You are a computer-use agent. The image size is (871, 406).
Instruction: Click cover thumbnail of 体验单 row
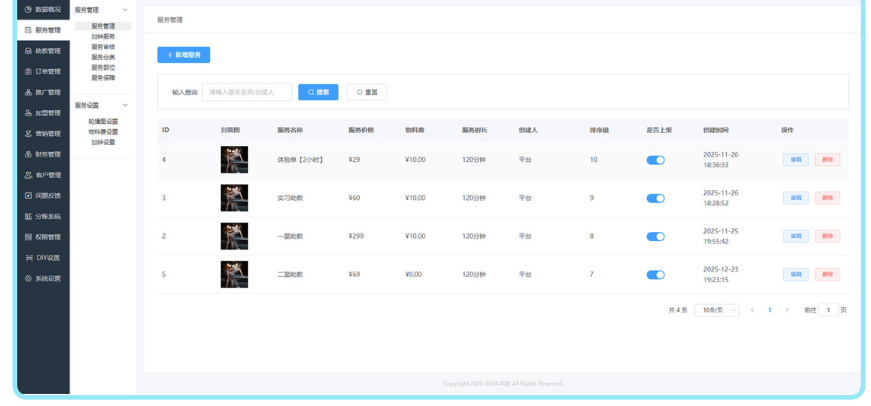(234, 160)
